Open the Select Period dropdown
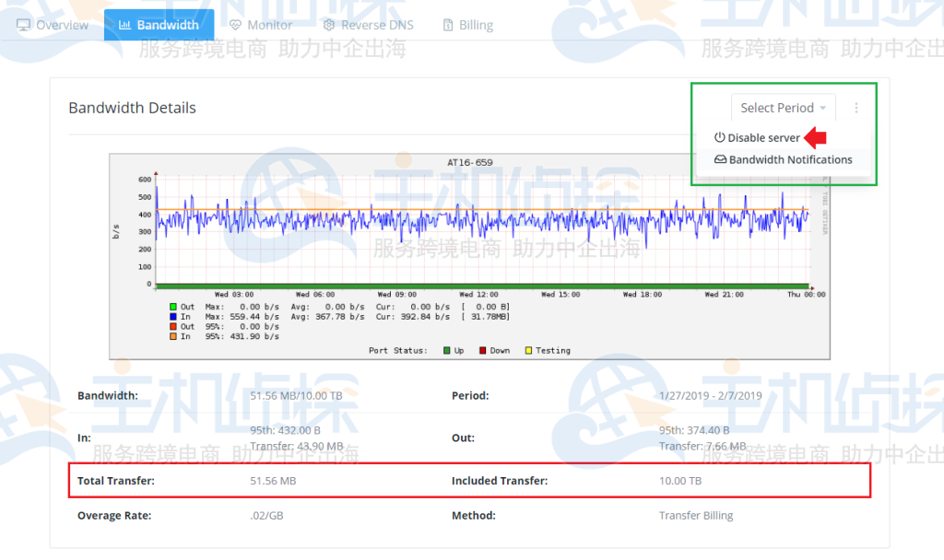The height and width of the screenshot is (560, 944). [783, 108]
